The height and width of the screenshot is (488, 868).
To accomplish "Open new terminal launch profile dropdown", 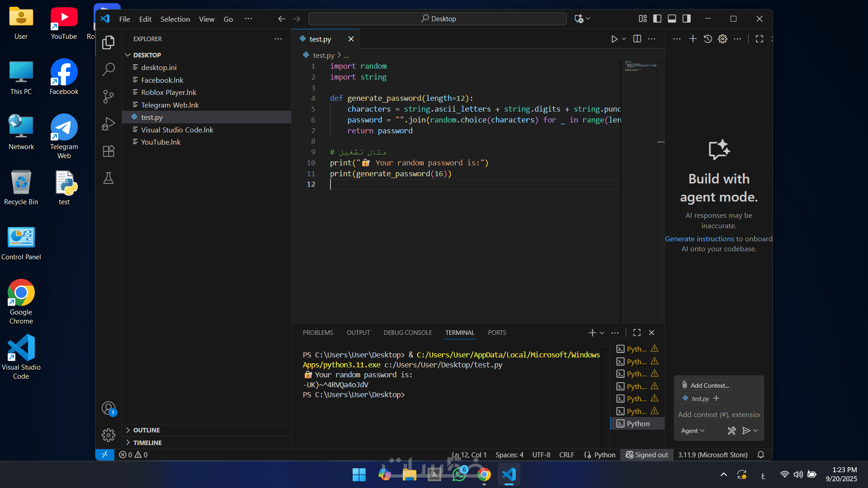I will 602,333.
